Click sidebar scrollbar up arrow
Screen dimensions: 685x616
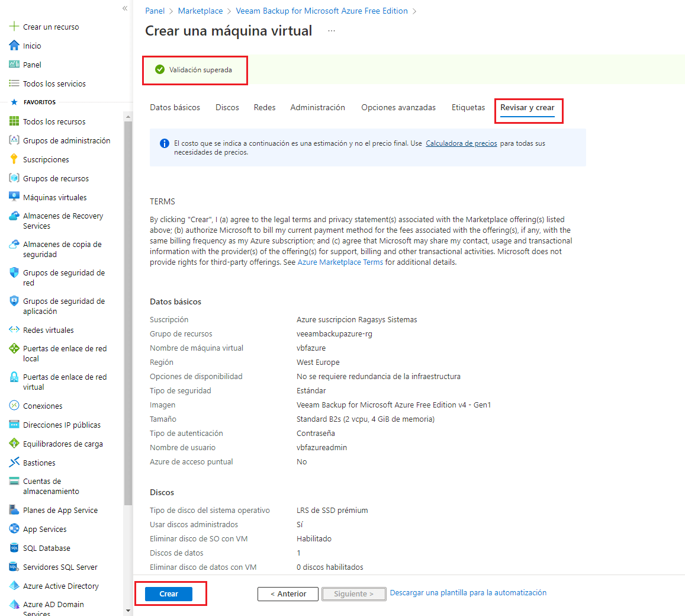pyautogui.click(x=128, y=117)
